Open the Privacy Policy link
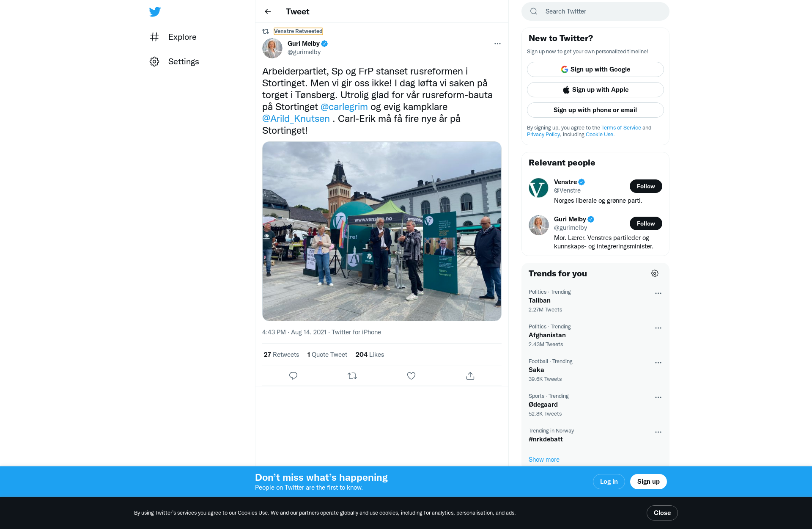This screenshot has height=529, width=812. pos(543,135)
